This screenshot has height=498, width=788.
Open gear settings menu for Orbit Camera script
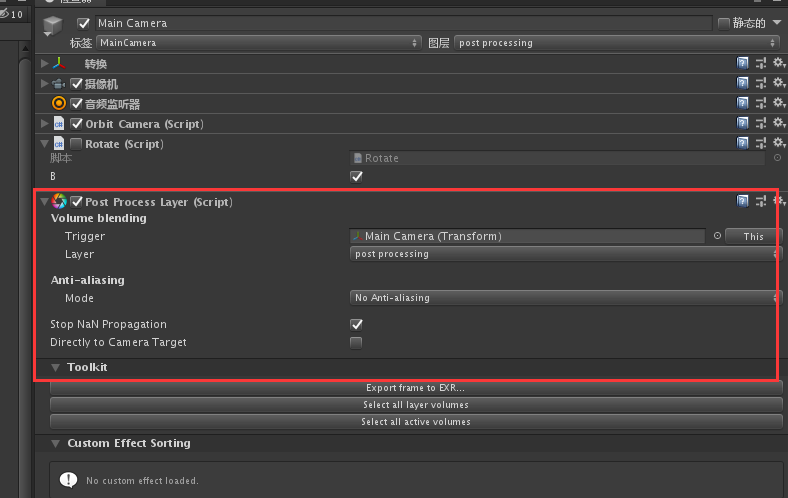779,123
